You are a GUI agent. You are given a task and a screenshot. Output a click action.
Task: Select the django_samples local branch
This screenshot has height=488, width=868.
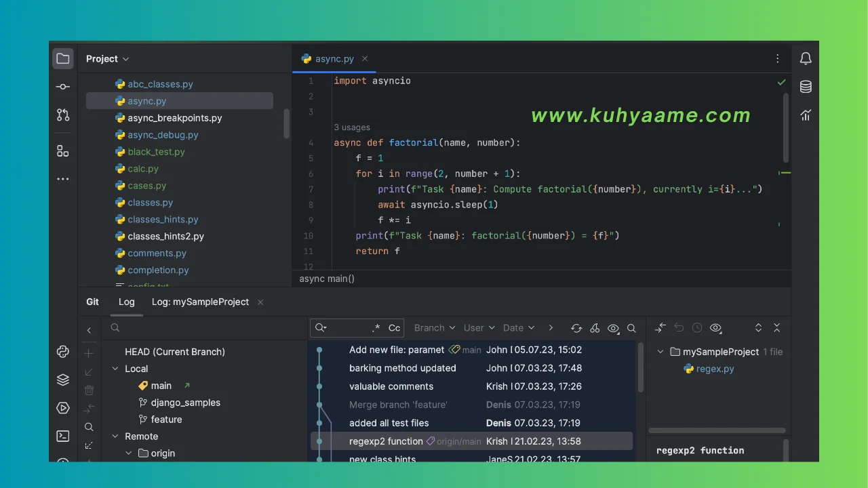pos(185,403)
